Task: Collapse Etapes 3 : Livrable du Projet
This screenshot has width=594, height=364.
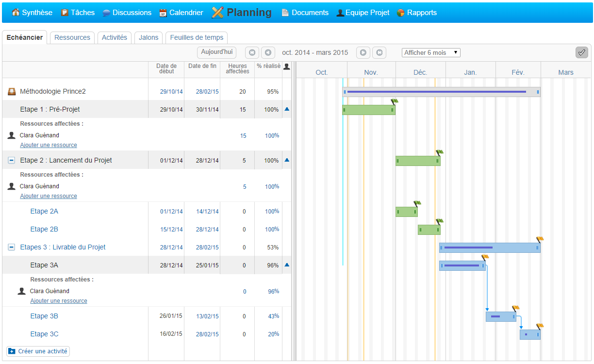Action: tap(12, 247)
